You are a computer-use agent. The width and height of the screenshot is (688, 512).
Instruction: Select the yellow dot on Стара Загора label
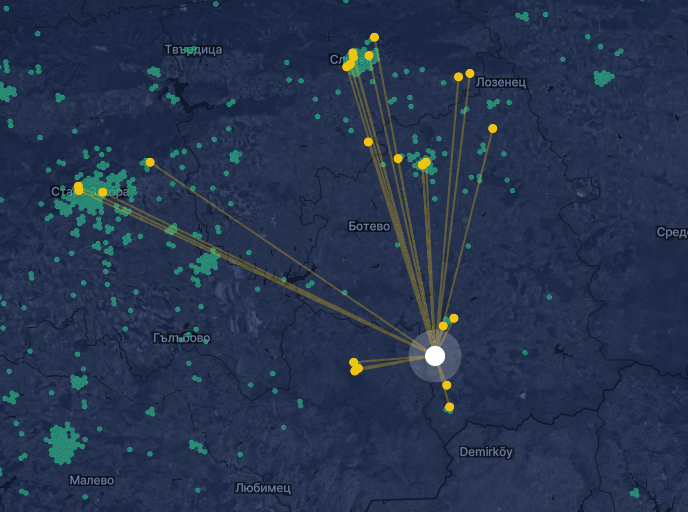pos(103,192)
